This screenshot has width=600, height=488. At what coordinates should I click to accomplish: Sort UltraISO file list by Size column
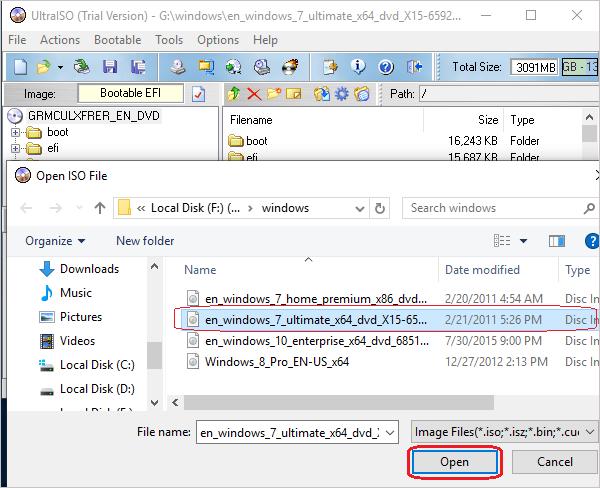[x=488, y=120]
